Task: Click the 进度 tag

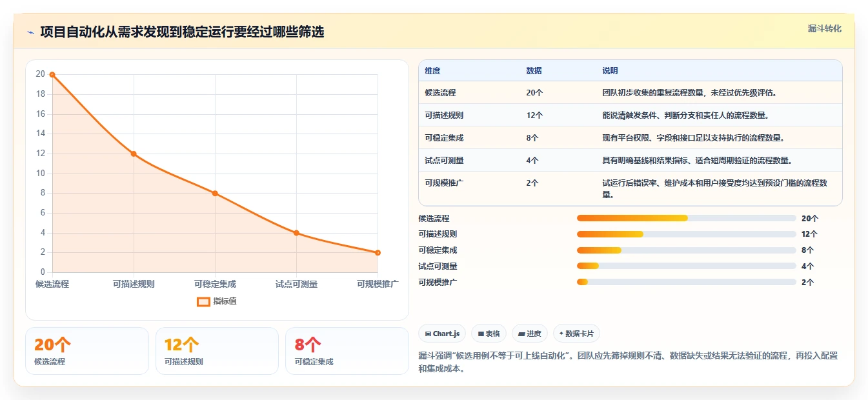Action: [x=529, y=334]
